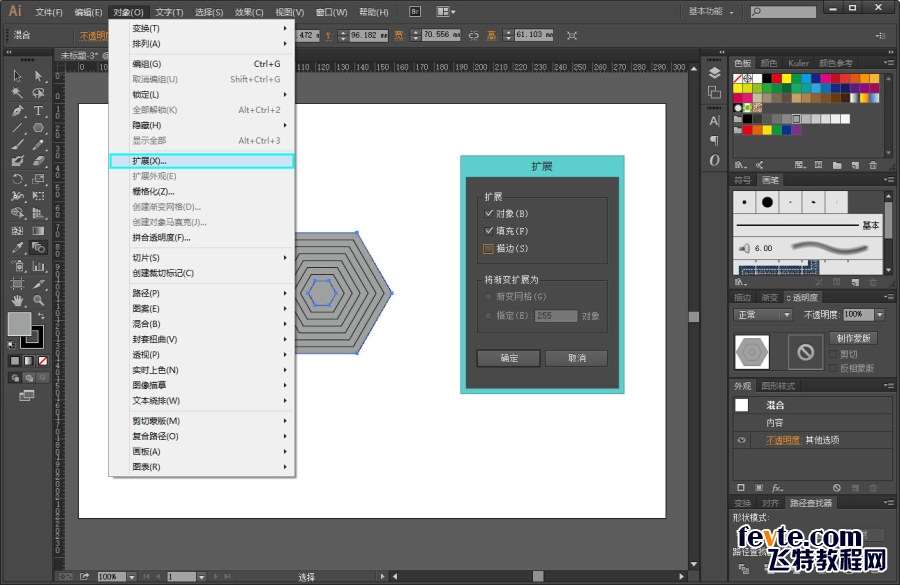Expand the 混合(B) submenu
Image resolution: width=900 pixels, height=585 pixels.
pyautogui.click(x=202, y=324)
